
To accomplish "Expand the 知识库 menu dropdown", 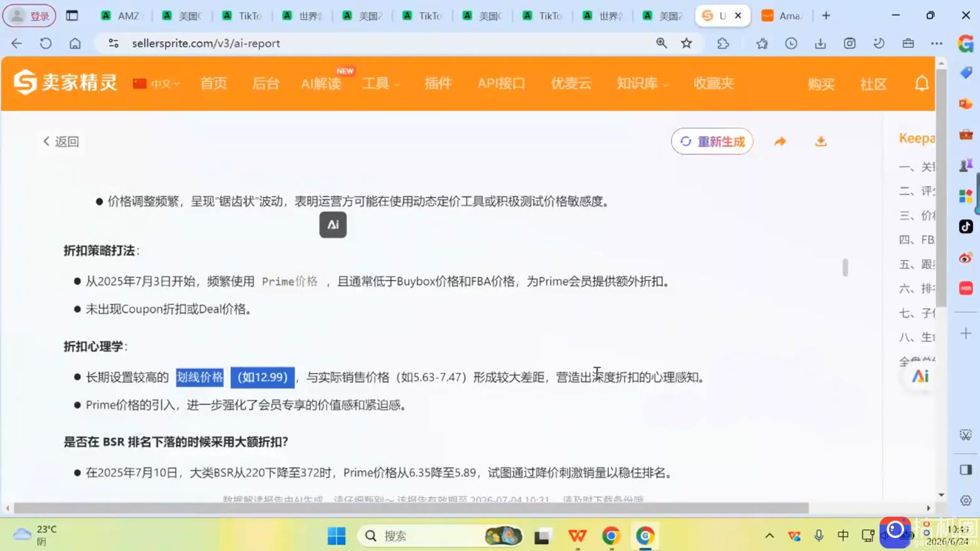I will coord(642,83).
